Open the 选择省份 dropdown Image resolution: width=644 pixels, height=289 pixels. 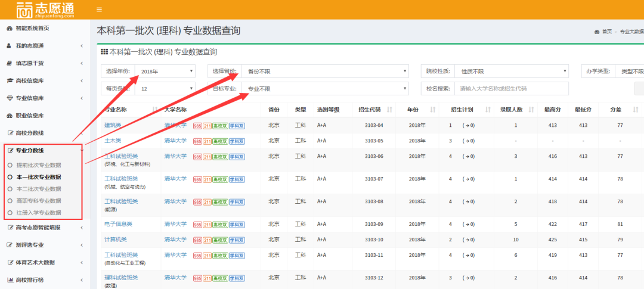coord(325,72)
